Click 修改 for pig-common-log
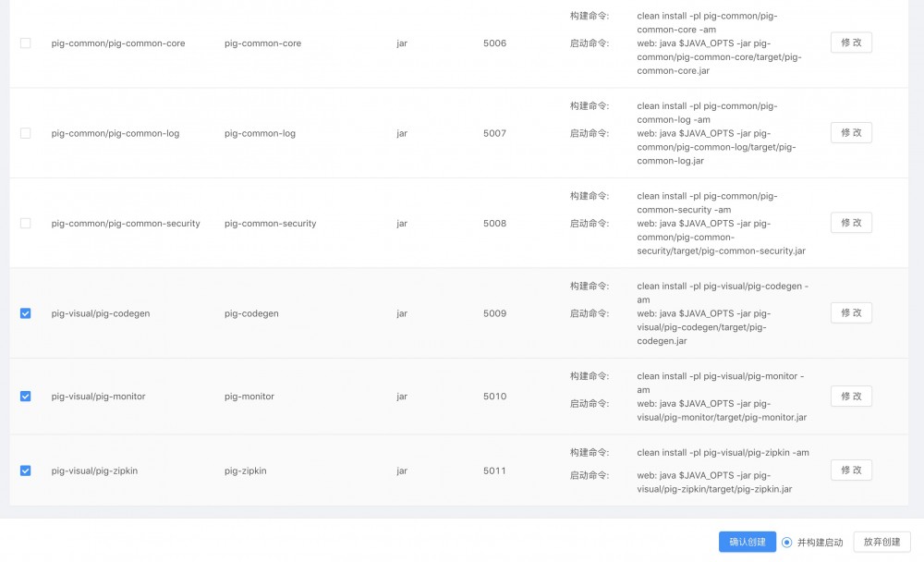This screenshot has width=924, height=562. click(x=850, y=133)
